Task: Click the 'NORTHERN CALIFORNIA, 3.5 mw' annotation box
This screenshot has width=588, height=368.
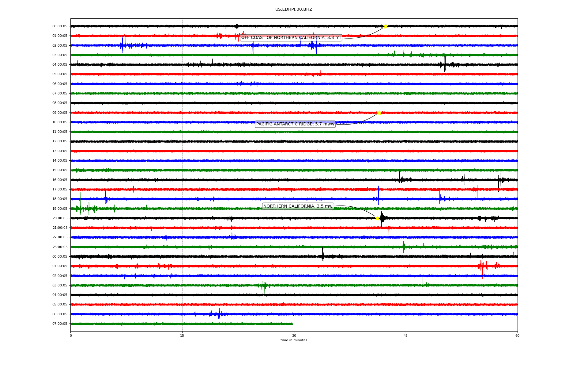Action: pyautogui.click(x=298, y=206)
